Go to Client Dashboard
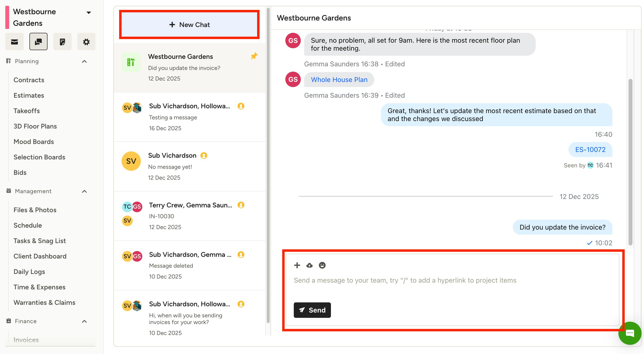This screenshot has height=354, width=644. [x=40, y=256]
